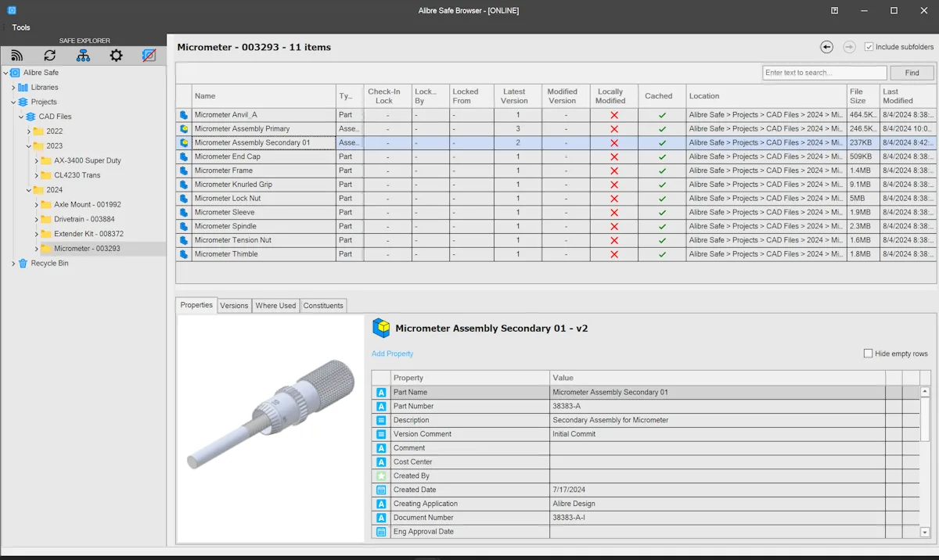The width and height of the screenshot is (939, 560).
Task: Open the Where Used tab
Action: (275, 306)
